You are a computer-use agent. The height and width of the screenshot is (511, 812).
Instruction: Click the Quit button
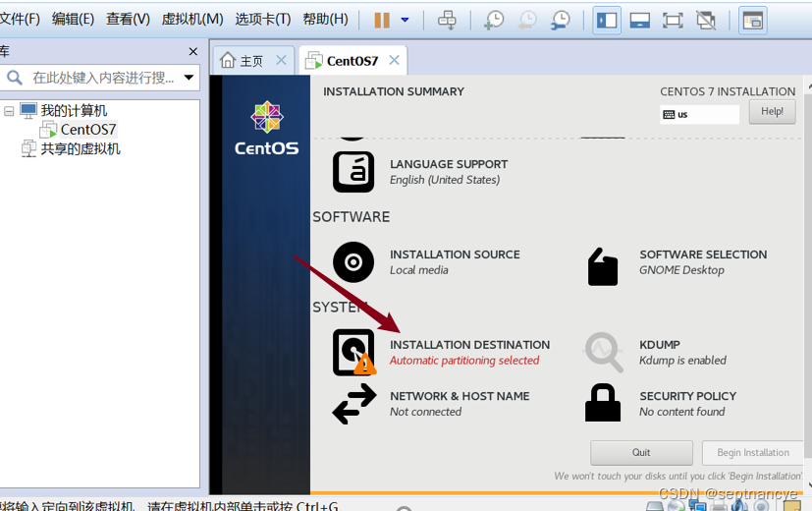click(641, 453)
